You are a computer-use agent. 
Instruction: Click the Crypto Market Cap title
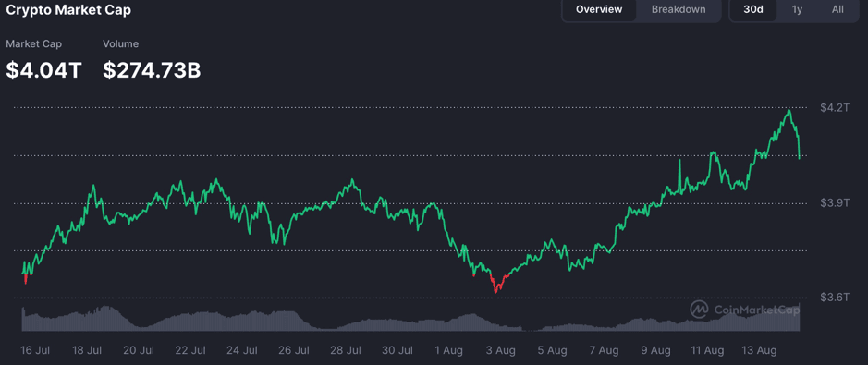point(68,10)
